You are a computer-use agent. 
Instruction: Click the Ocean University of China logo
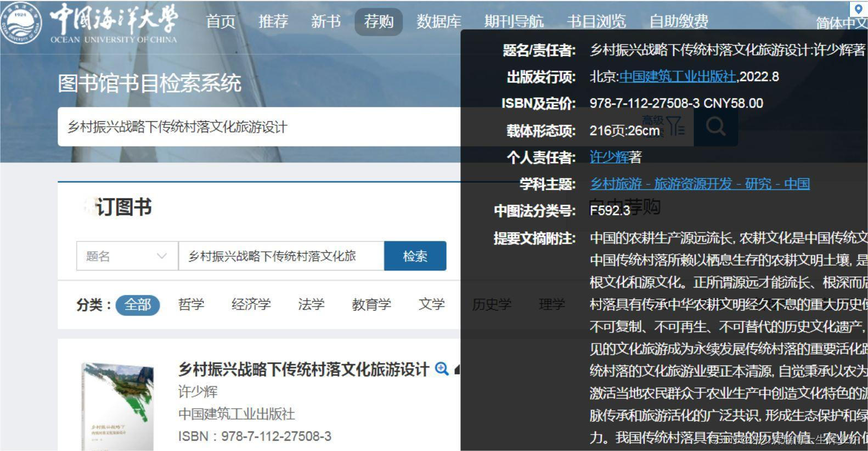(89, 23)
